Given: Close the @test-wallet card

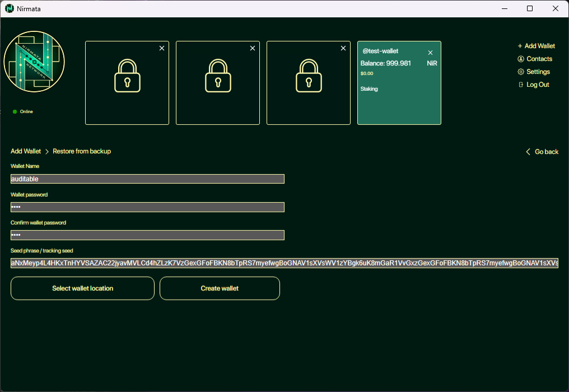Looking at the screenshot, I should pyautogui.click(x=430, y=52).
